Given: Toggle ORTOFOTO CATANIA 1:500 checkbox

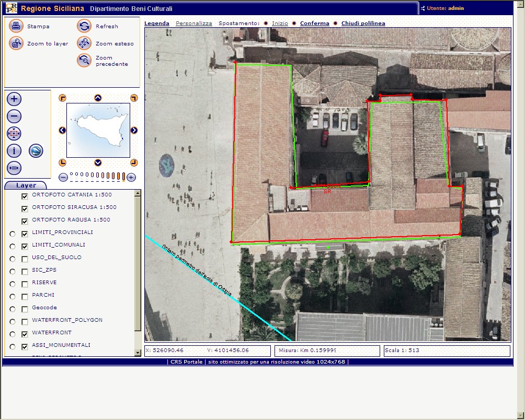Looking at the screenshot, I should point(25,196).
